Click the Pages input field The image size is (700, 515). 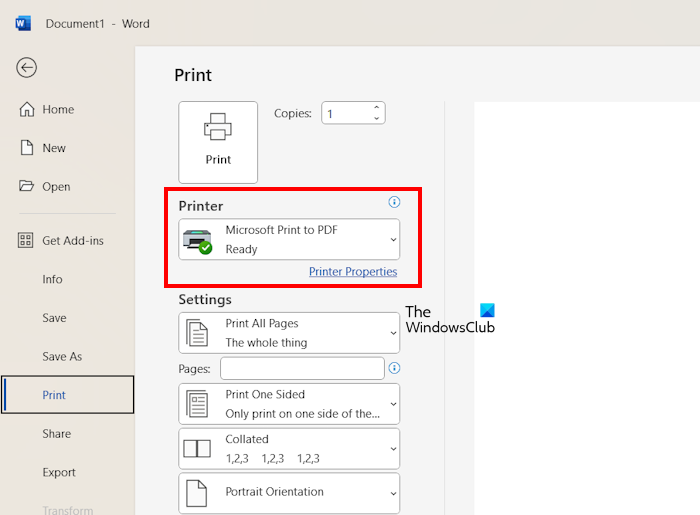(302, 369)
